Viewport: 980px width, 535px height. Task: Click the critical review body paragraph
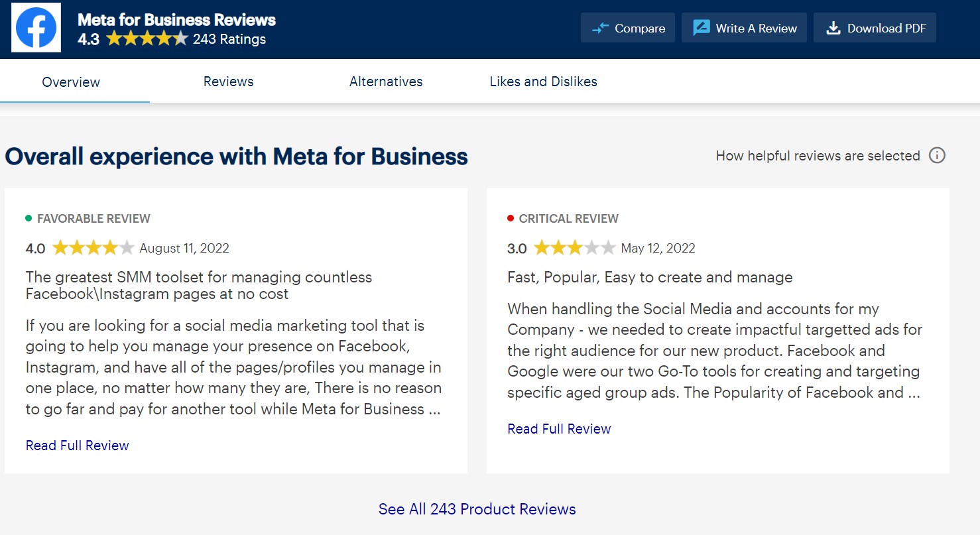(715, 351)
